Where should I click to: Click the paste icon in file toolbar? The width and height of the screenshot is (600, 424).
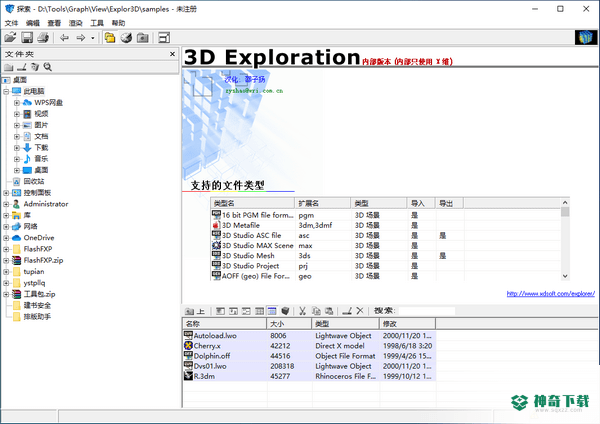click(x=329, y=311)
